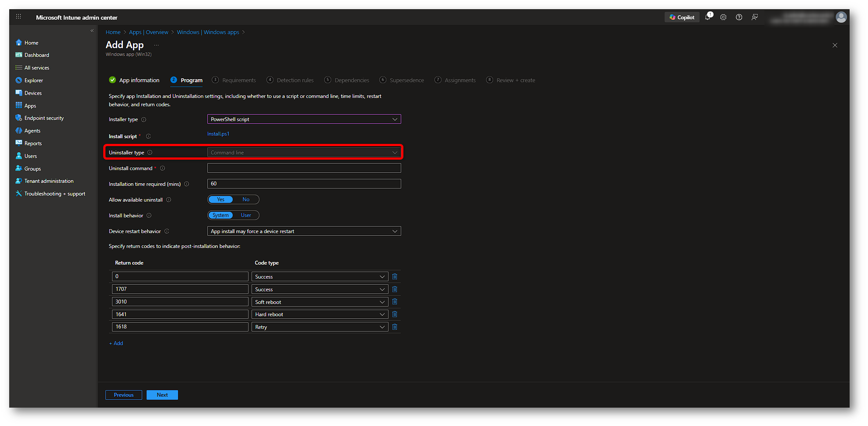Open Code type dropdown for 3010
This screenshot has height=426, width=868.
[x=319, y=302]
